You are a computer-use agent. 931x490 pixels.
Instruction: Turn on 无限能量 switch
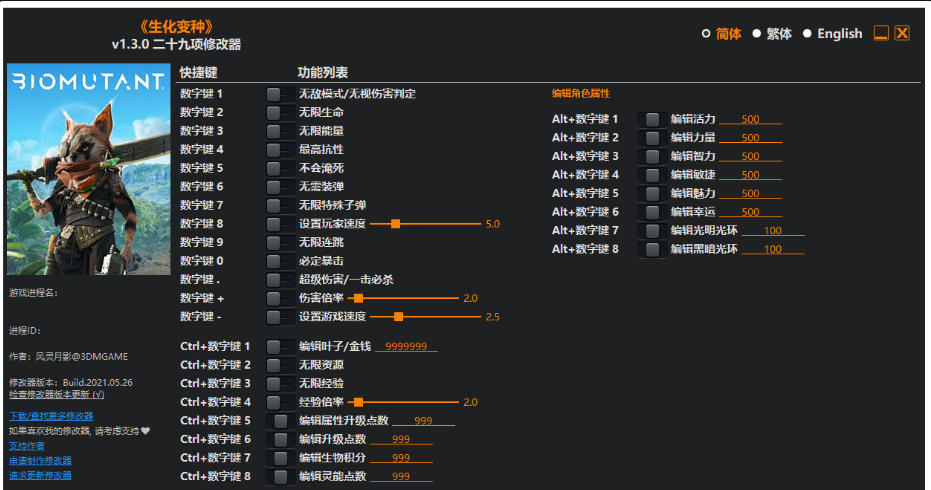coord(280,131)
